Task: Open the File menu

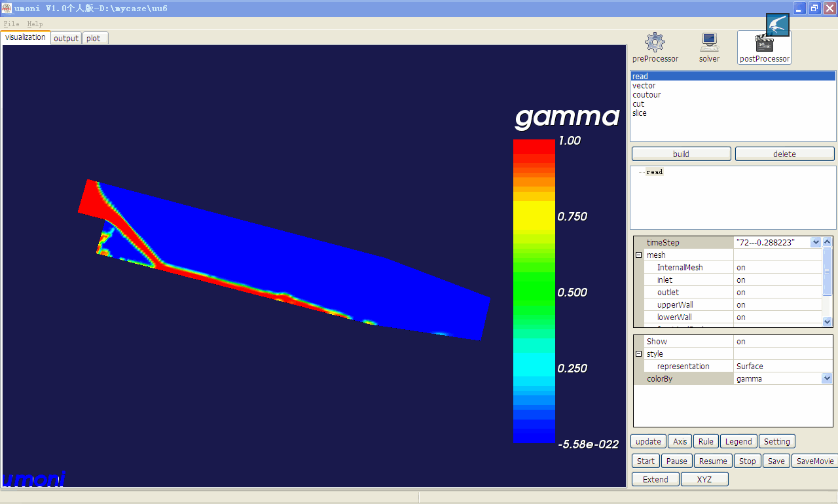Action: [x=11, y=24]
